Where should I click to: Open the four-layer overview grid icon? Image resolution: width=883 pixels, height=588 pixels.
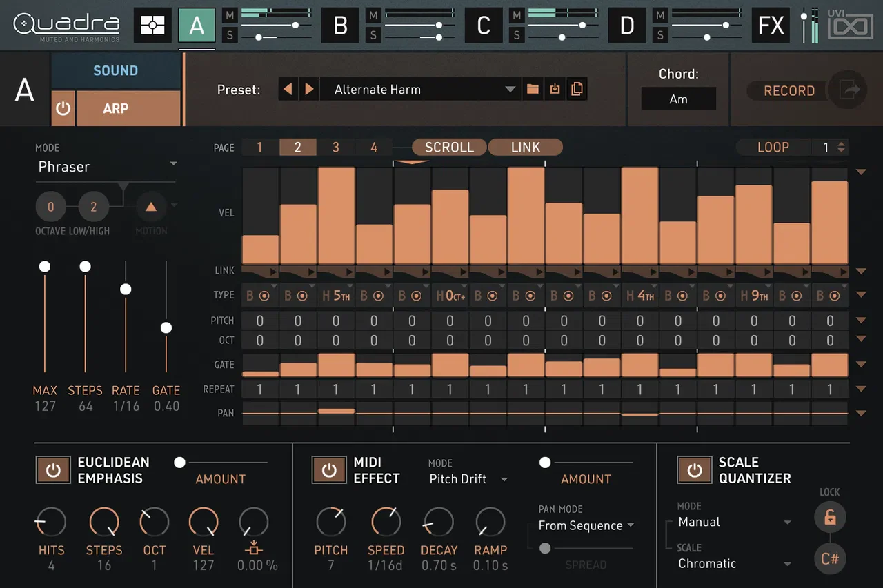(x=152, y=26)
